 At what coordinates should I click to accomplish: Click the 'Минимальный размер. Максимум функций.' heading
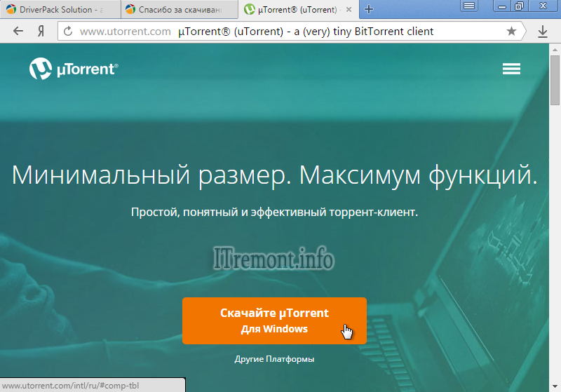[x=274, y=175]
